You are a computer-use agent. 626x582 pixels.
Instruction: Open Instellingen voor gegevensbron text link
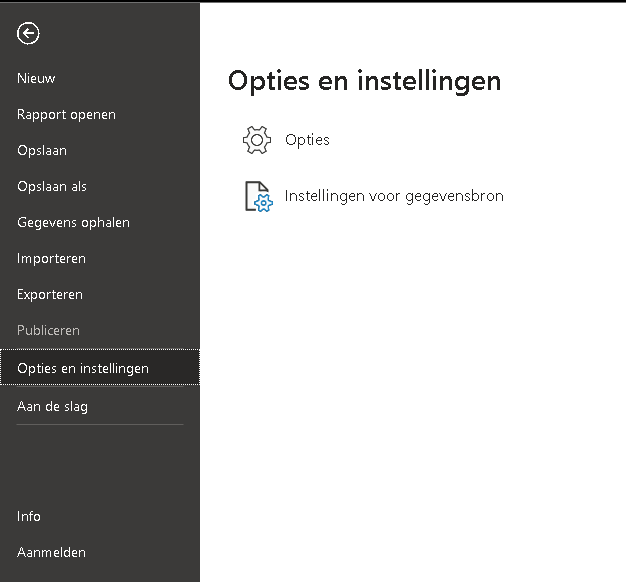(x=394, y=196)
